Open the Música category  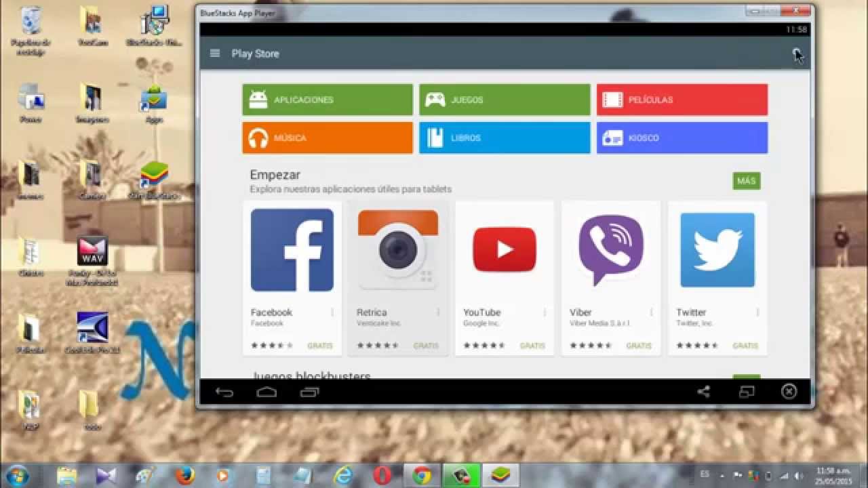click(x=328, y=138)
